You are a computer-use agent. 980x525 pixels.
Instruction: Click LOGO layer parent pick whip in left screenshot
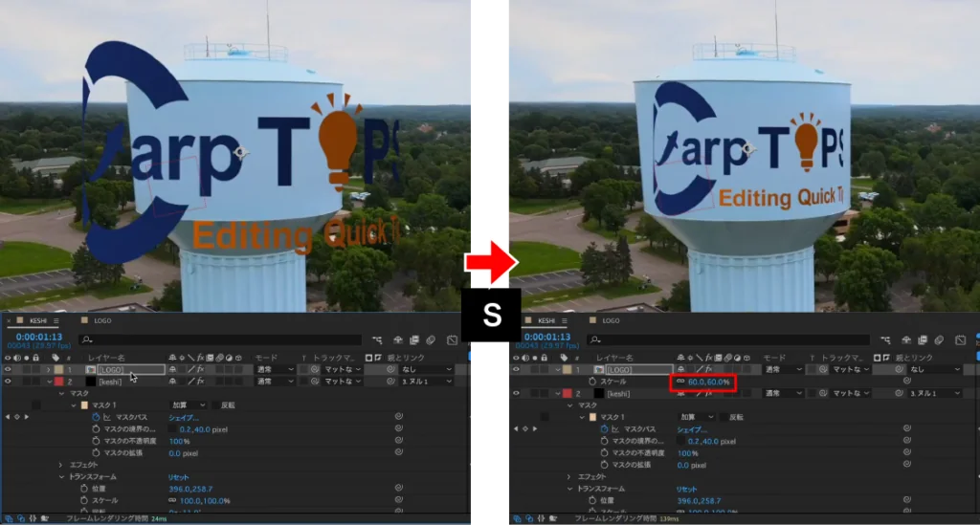pos(390,369)
